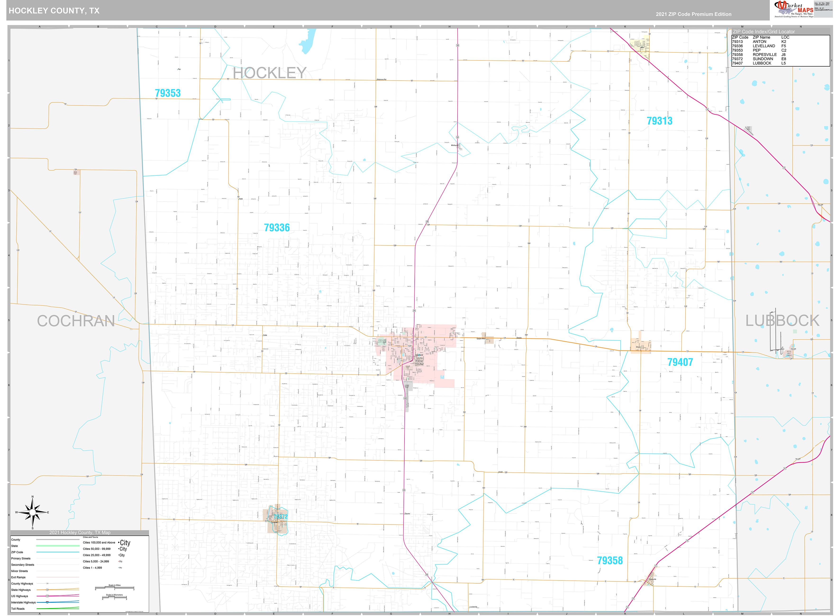
Task: Click the 79353 ZIP code map label
Action: coord(168,93)
